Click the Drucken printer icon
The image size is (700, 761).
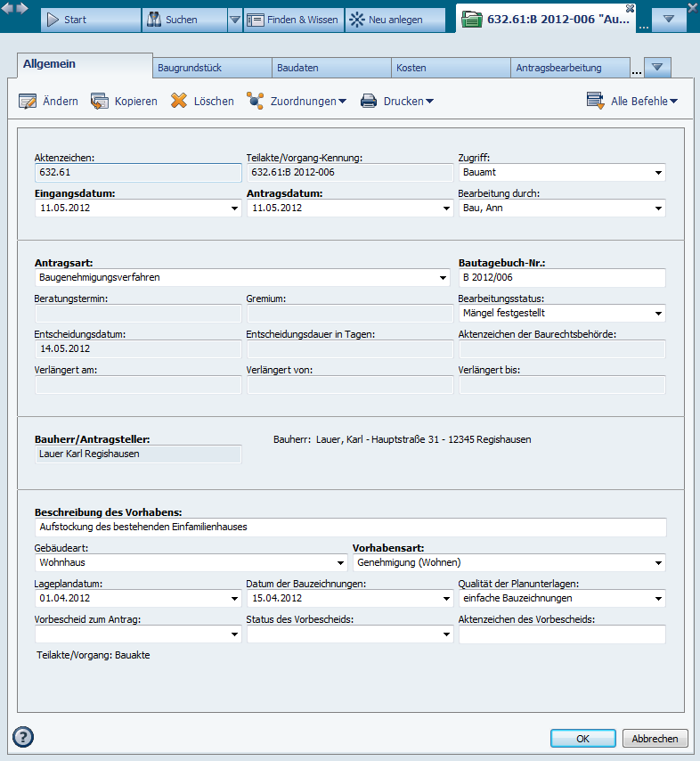[369, 102]
